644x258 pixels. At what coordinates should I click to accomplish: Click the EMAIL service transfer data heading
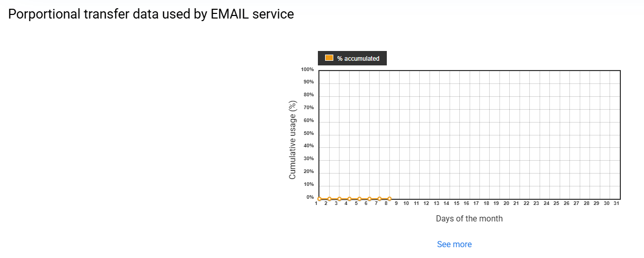[x=151, y=14]
